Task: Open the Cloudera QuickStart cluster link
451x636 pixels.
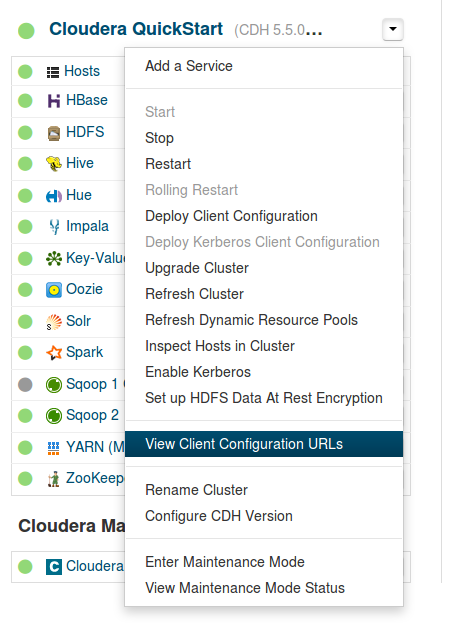Action: pos(136,29)
